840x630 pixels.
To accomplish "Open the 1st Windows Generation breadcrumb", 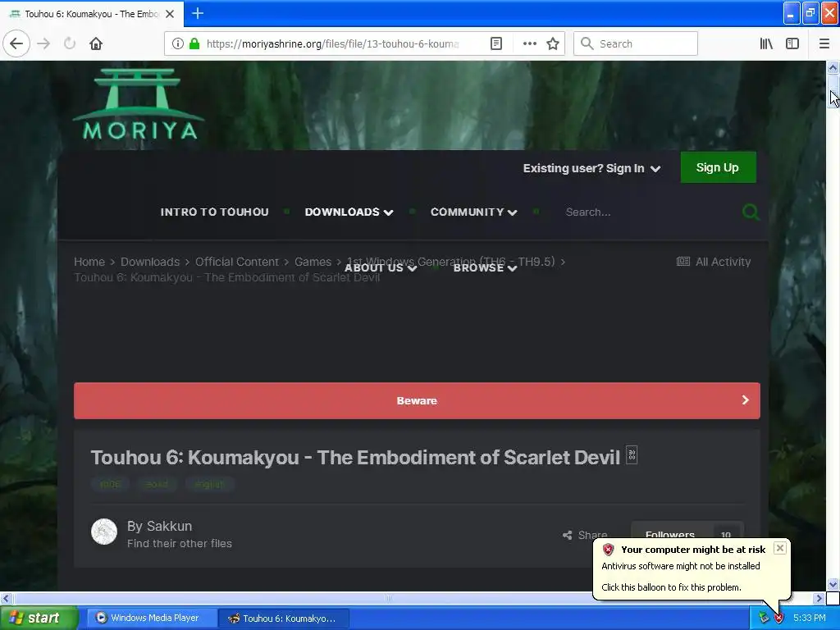I will click(450, 262).
